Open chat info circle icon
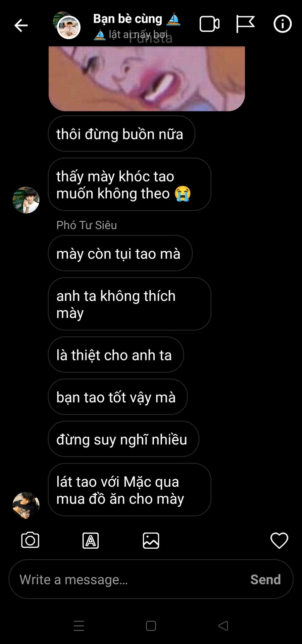 283,24
